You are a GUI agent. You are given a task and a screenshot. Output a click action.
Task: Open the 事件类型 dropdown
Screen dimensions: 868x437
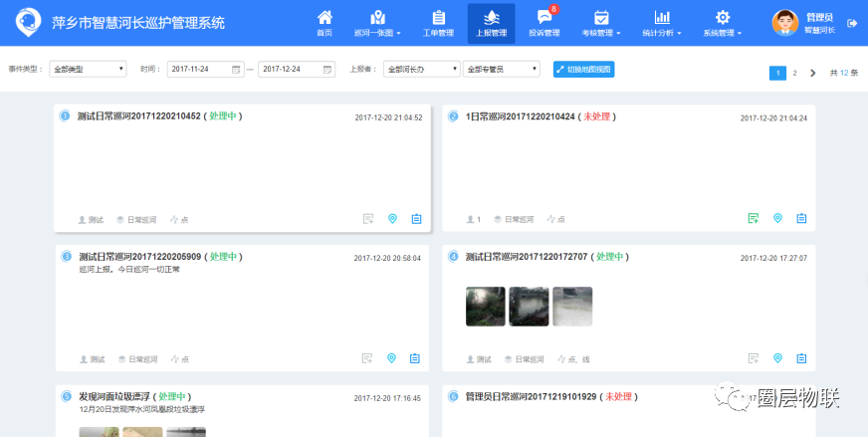pos(88,70)
